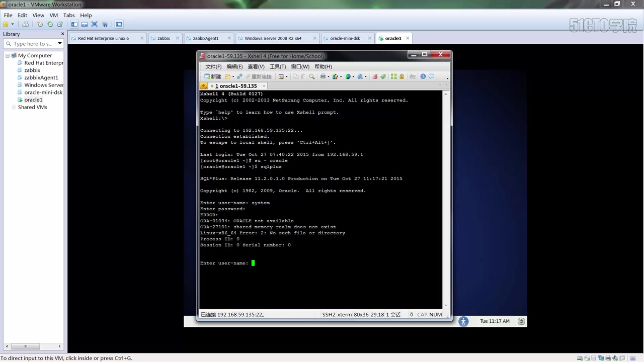644x362 pixels.
Task: Click the VMware snapshot manager icon
Action: point(60,24)
